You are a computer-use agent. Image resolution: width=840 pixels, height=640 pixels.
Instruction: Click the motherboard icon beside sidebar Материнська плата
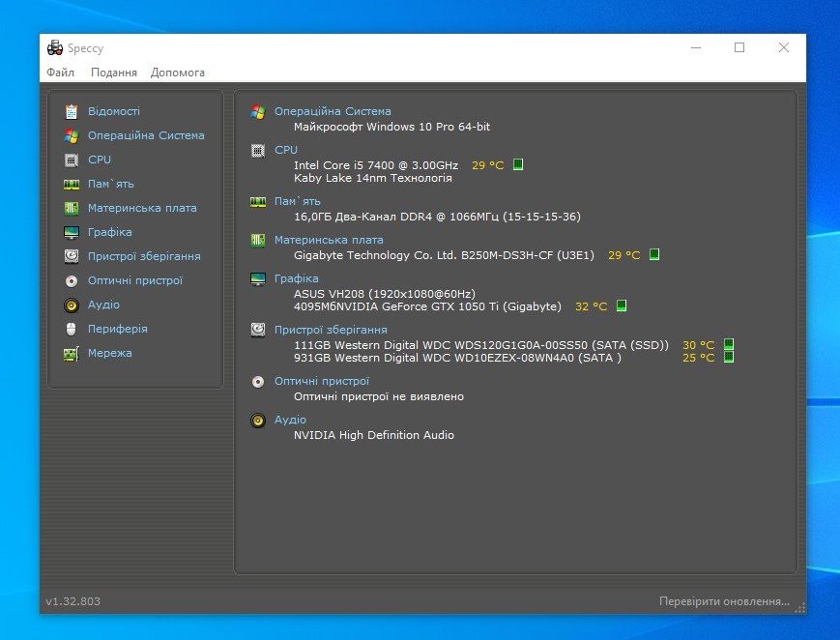[x=72, y=208]
